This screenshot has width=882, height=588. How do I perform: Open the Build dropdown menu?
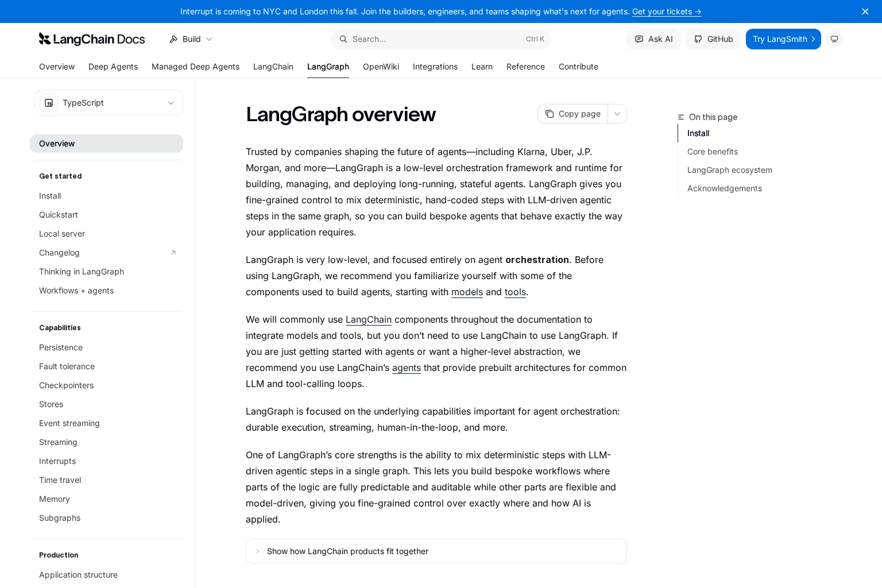[x=191, y=39]
